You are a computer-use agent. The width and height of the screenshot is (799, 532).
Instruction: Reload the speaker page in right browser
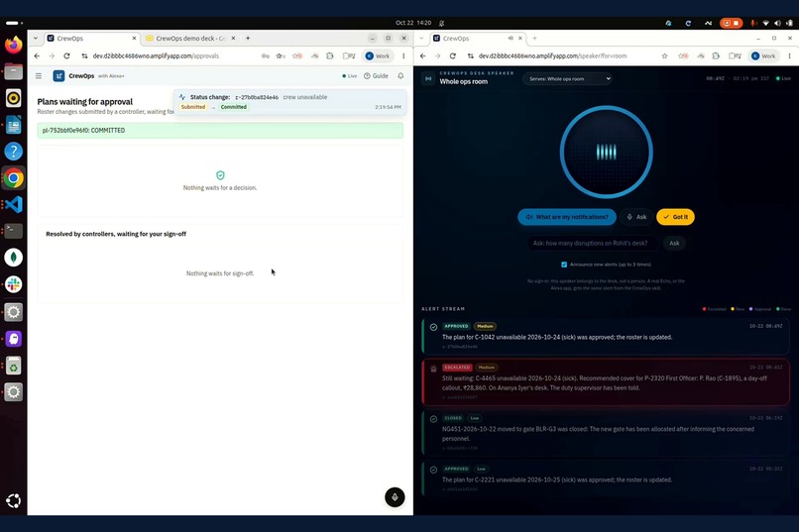(x=452, y=56)
